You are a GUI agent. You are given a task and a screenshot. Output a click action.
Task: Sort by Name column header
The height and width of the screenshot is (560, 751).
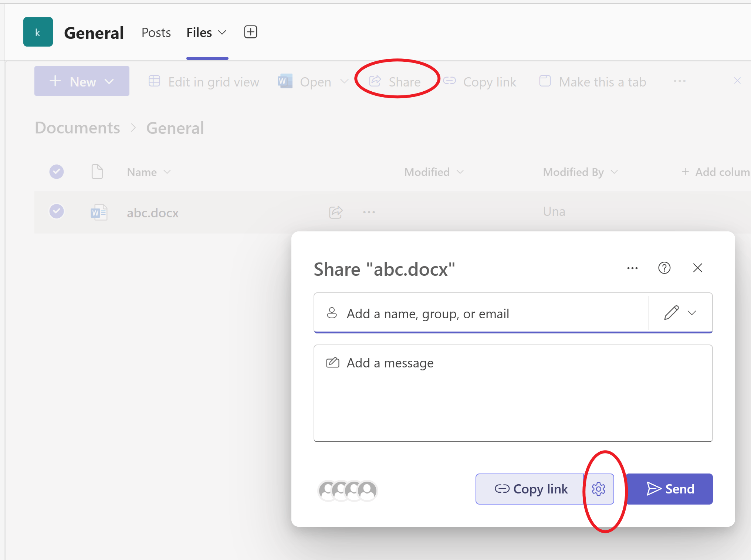(x=149, y=172)
